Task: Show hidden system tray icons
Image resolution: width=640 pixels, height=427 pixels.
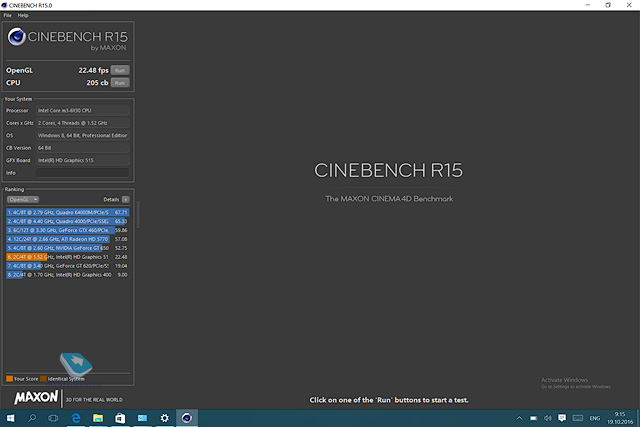Action: 519,418
